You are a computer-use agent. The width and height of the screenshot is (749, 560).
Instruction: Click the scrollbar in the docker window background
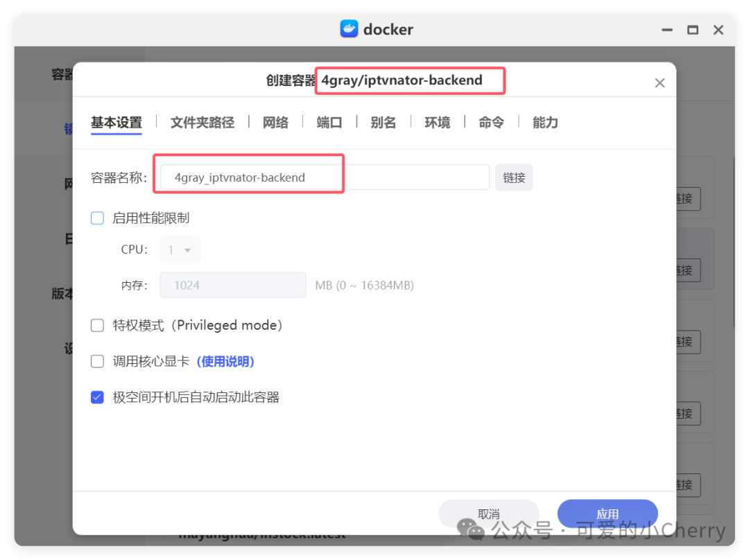tap(734, 241)
